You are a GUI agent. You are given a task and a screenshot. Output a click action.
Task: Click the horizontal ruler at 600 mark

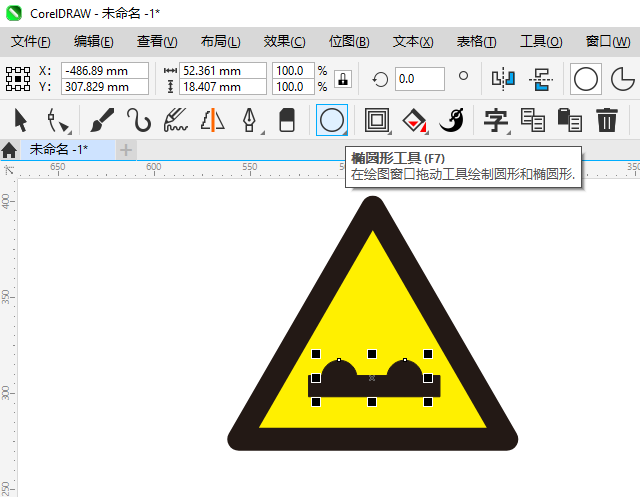[x=154, y=169]
